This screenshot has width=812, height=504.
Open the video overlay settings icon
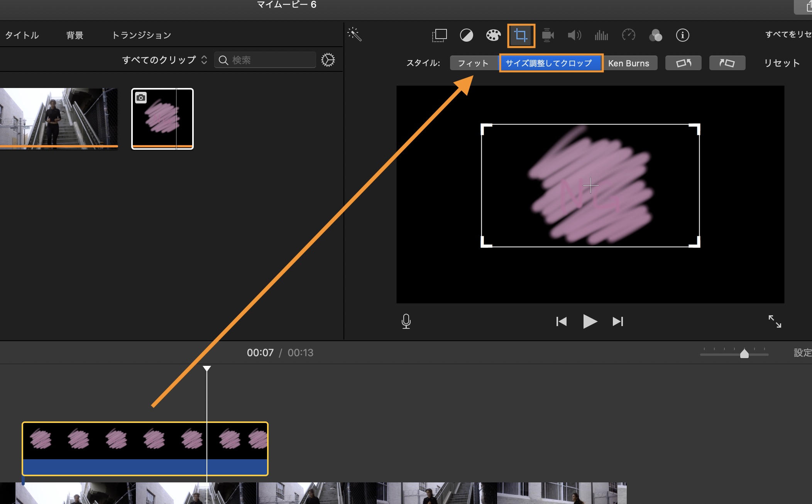(439, 36)
